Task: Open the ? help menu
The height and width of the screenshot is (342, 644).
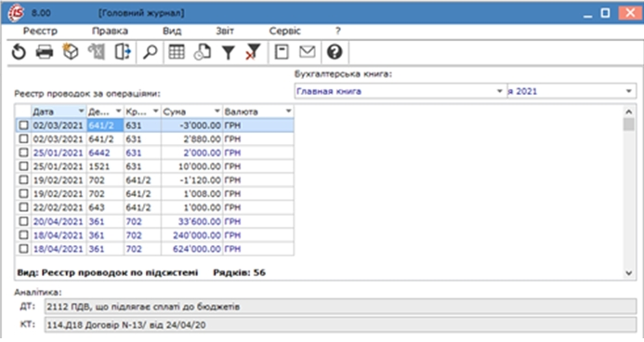Action: click(337, 32)
